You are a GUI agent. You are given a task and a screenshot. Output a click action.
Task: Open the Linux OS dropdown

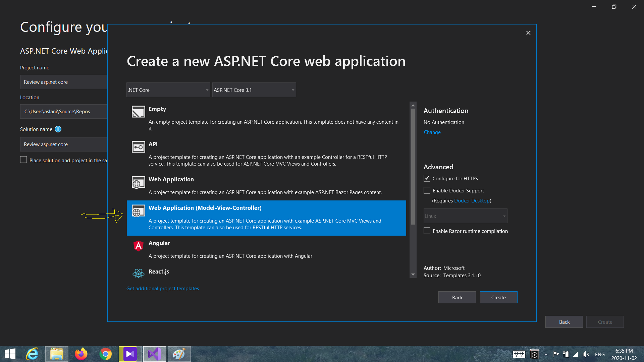tap(465, 216)
